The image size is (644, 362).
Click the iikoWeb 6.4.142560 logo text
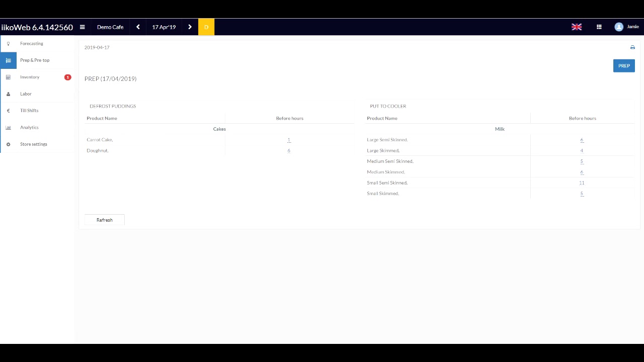37,27
